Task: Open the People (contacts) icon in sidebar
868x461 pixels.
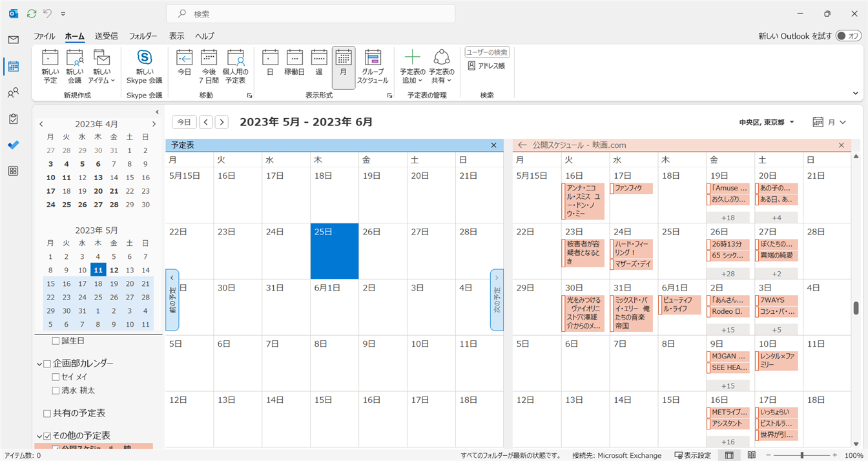Action: coord(13,93)
